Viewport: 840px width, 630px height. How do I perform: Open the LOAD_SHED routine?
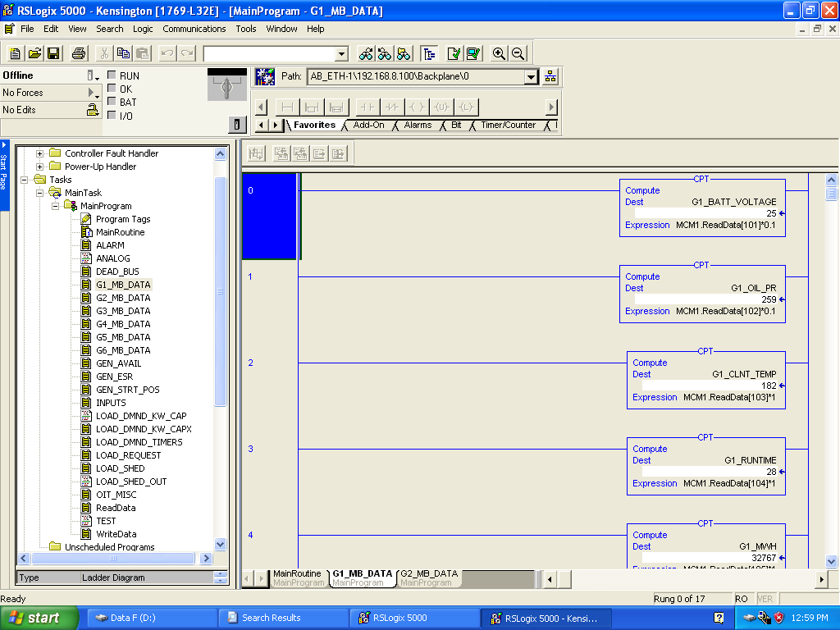120,468
